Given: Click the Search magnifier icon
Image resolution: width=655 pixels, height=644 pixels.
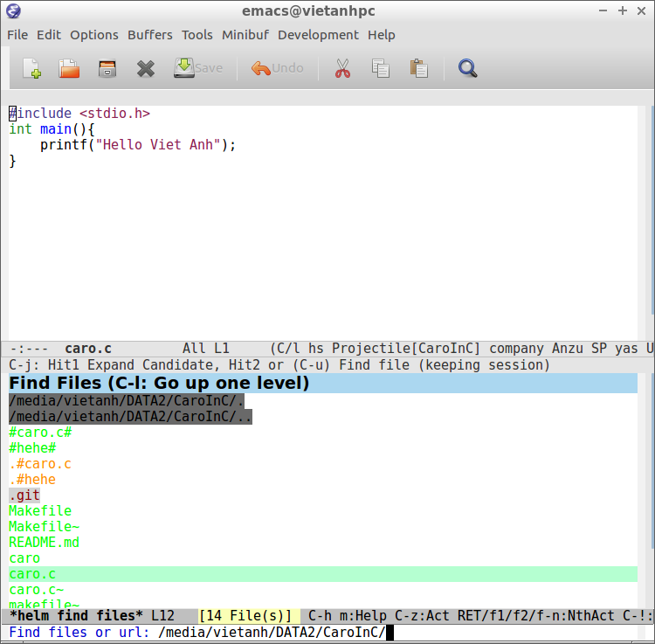Looking at the screenshot, I should pyautogui.click(x=467, y=68).
